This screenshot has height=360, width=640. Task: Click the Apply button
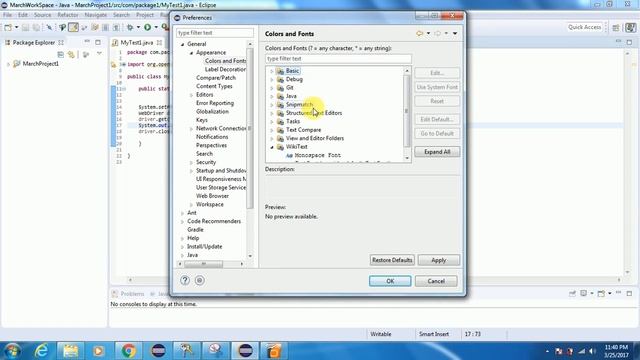pos(439,260)
